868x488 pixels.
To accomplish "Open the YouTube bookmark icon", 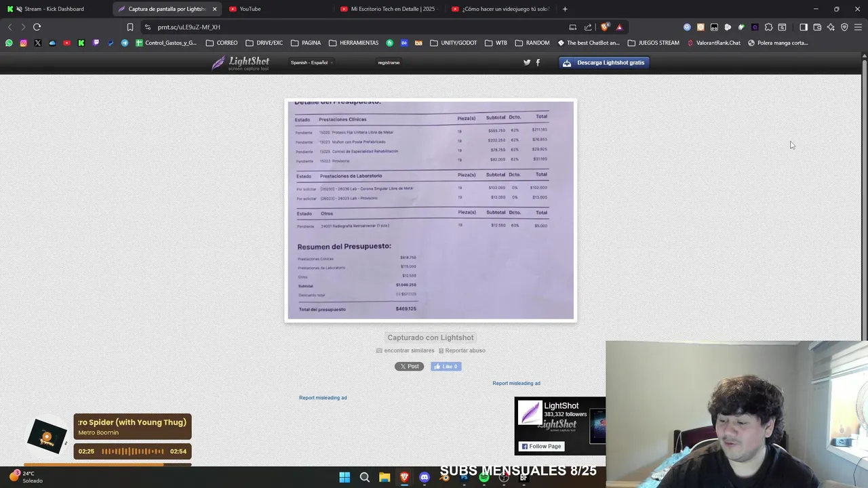I will coord(66,43).
